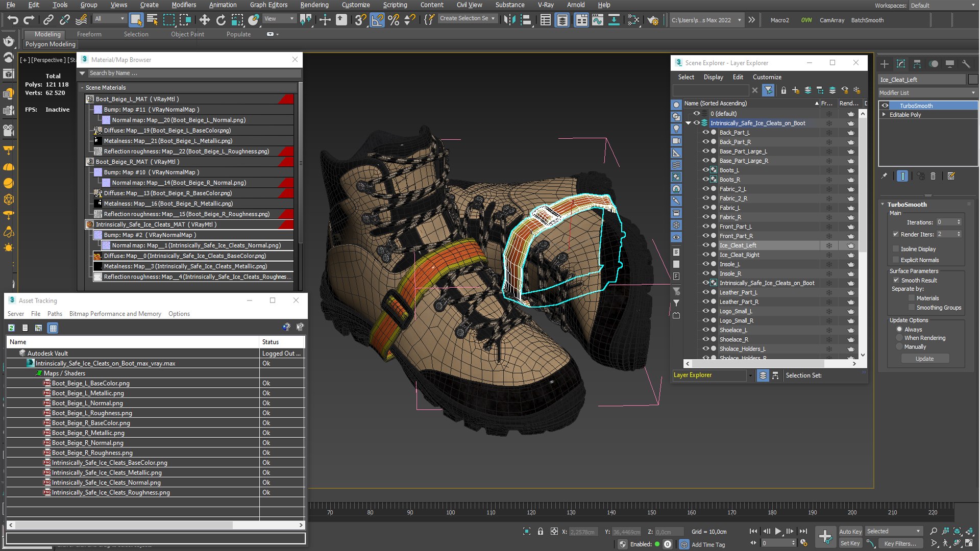Click Play Animation button

[778, 531]
